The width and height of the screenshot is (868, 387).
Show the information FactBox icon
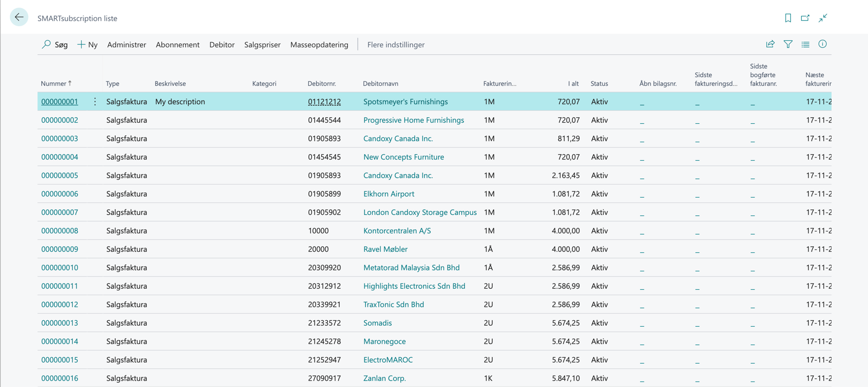pos(822,44)
